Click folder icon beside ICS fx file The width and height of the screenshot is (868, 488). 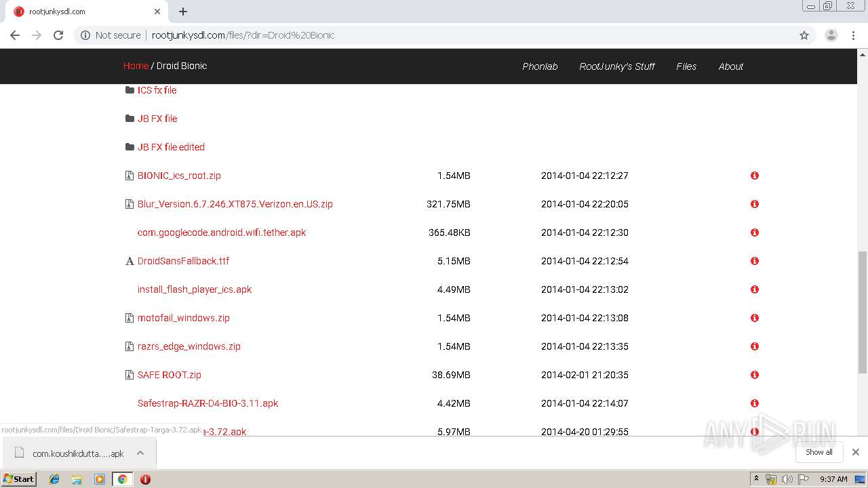tap(130, 90)
